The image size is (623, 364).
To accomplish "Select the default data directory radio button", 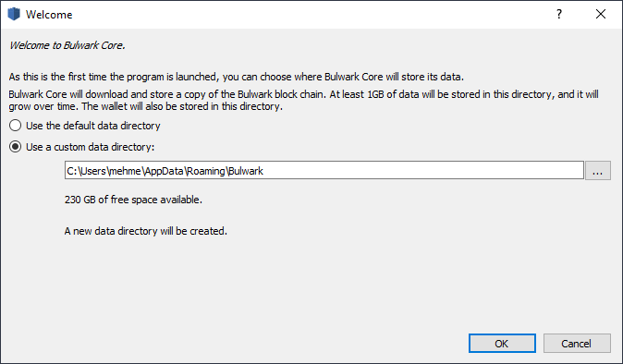I will (15, 126).
